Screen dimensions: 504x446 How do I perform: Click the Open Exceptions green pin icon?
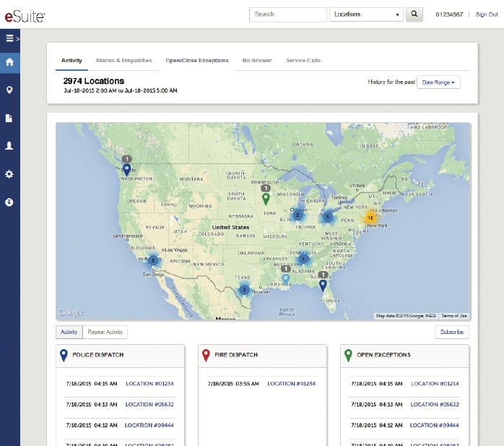click(x=348, y=355)
